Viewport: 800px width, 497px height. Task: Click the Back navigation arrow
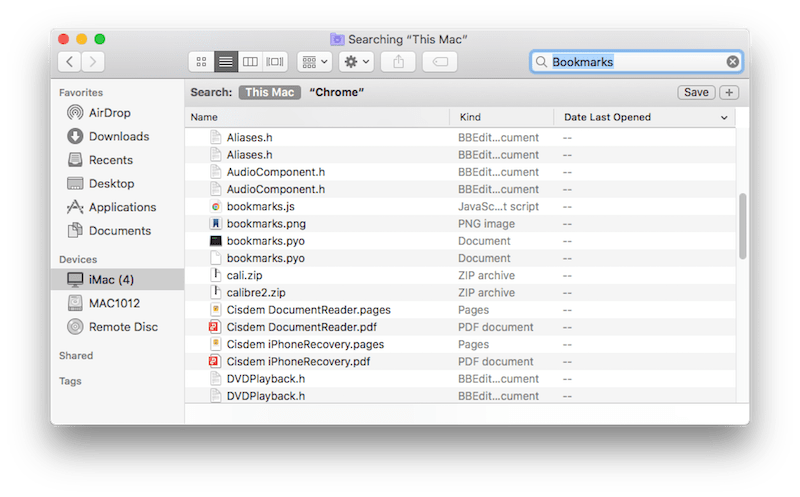pyautogui.click(x=70, y=62)
